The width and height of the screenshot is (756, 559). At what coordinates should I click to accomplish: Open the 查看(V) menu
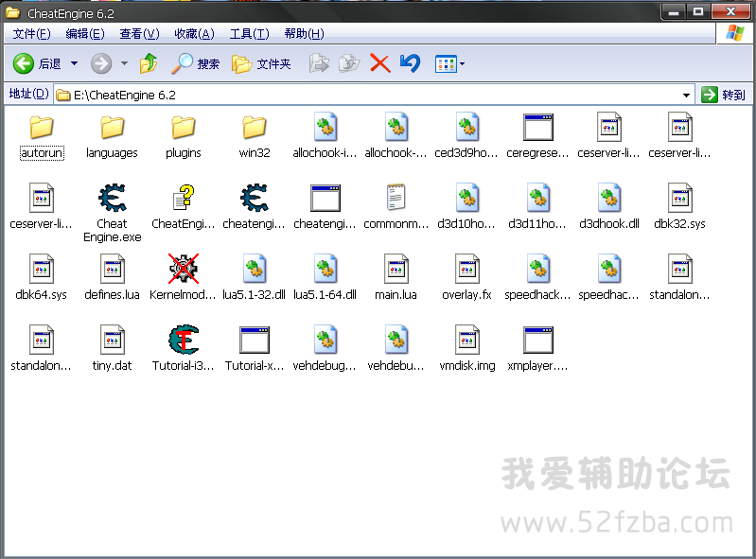139,34
